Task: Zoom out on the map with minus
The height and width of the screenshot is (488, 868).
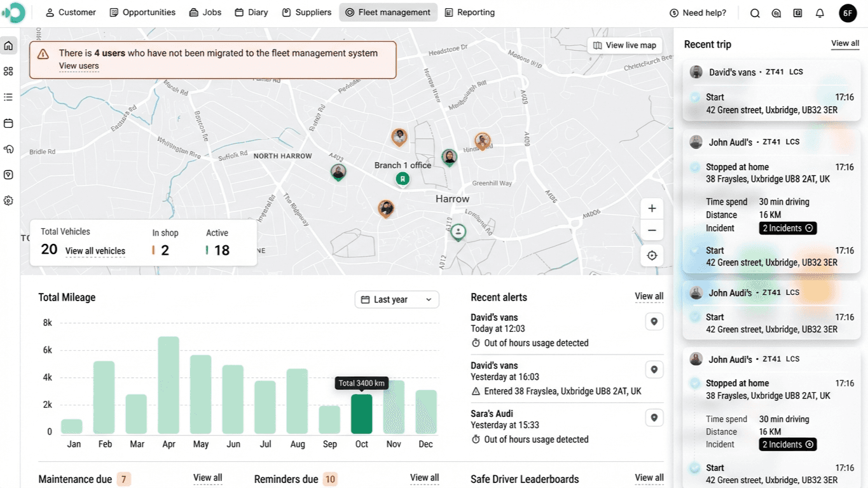Action: (x=652, y=230)
